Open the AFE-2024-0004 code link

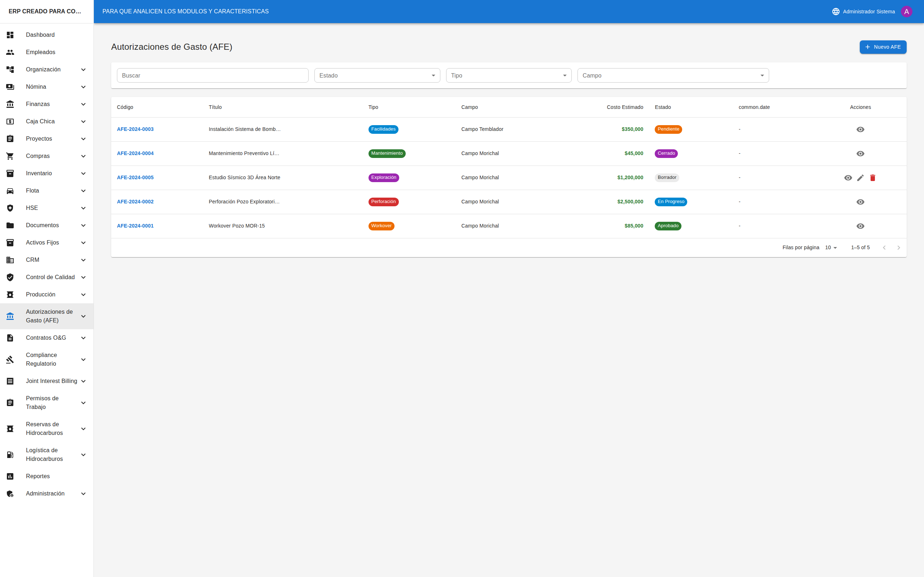(x=135, y=153)
